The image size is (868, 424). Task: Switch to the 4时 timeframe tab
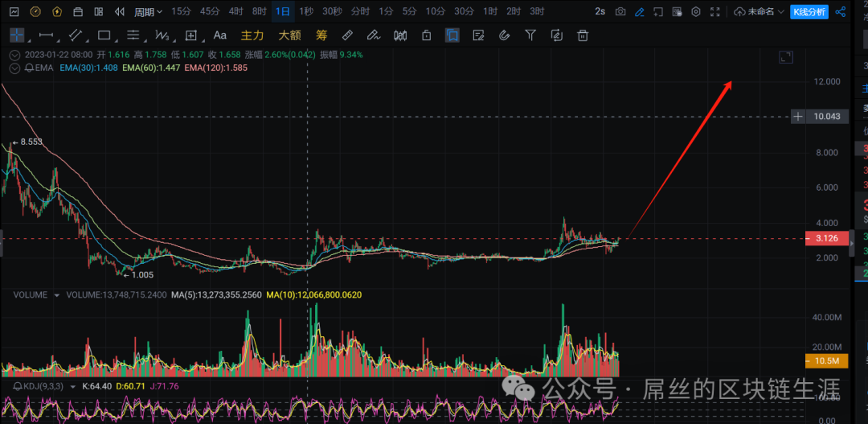tap(235, 12)
